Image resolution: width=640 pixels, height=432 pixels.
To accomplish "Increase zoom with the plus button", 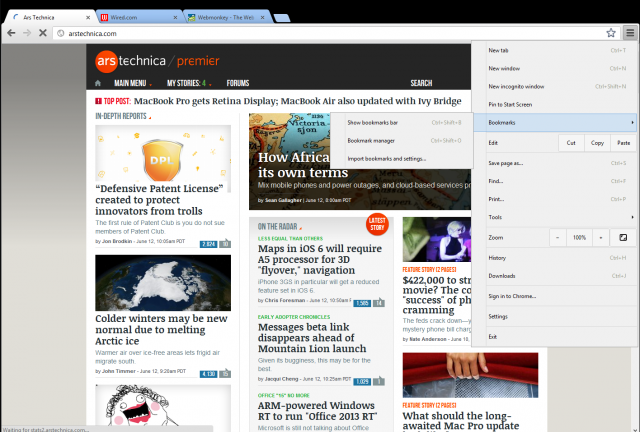I will (x=600, y=238).
